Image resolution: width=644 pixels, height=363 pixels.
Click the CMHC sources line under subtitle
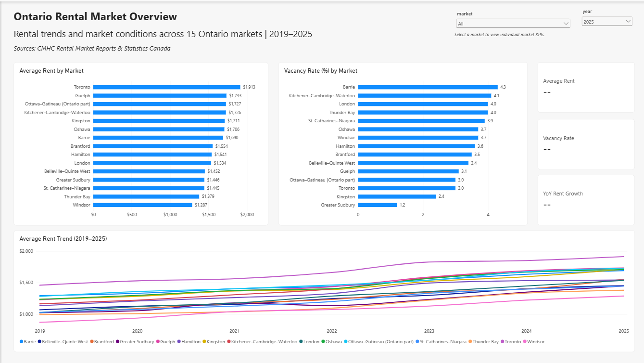click(x=92, y=48)
